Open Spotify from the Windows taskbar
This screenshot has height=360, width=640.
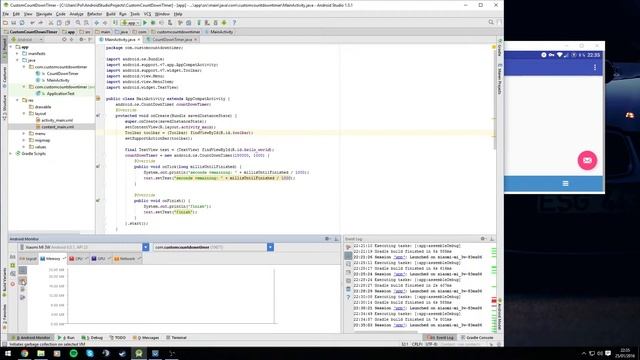[73, 353]
